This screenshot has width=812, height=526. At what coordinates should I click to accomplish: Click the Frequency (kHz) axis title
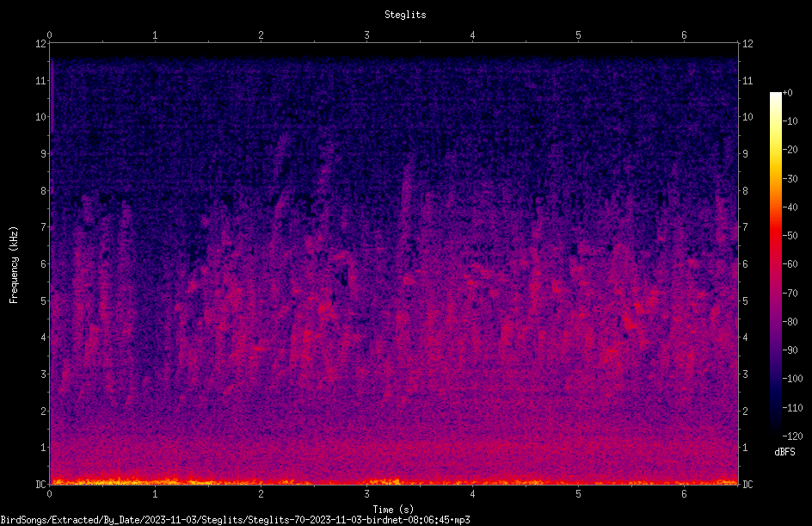pyautogui.click(x=14, y=264)
